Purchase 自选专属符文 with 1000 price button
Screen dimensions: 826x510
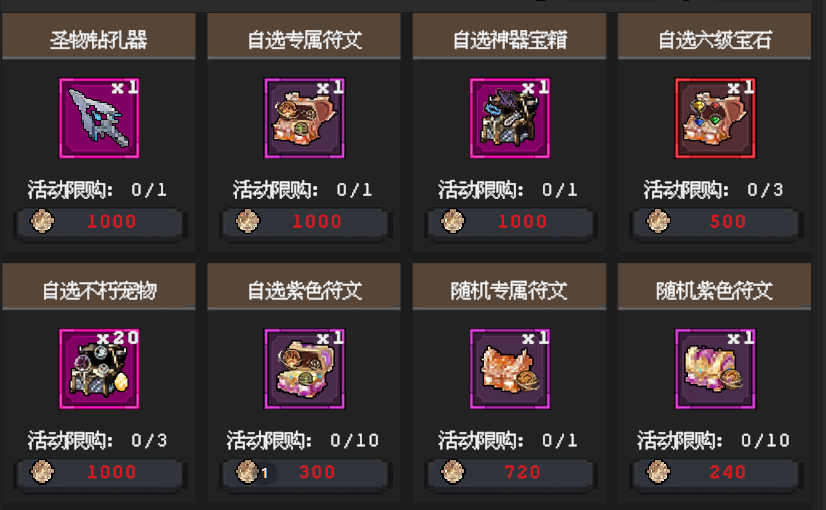pos(306,222)
